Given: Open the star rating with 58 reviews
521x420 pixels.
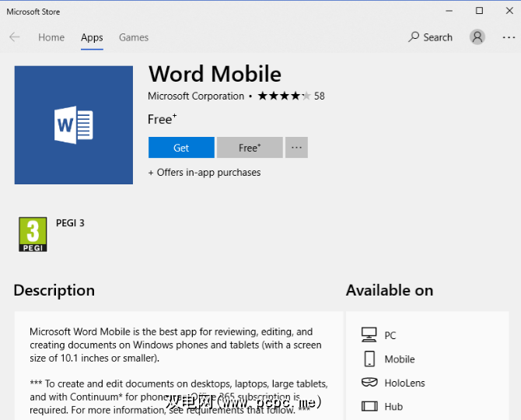Looking at the screenshot, I should 291,96.
